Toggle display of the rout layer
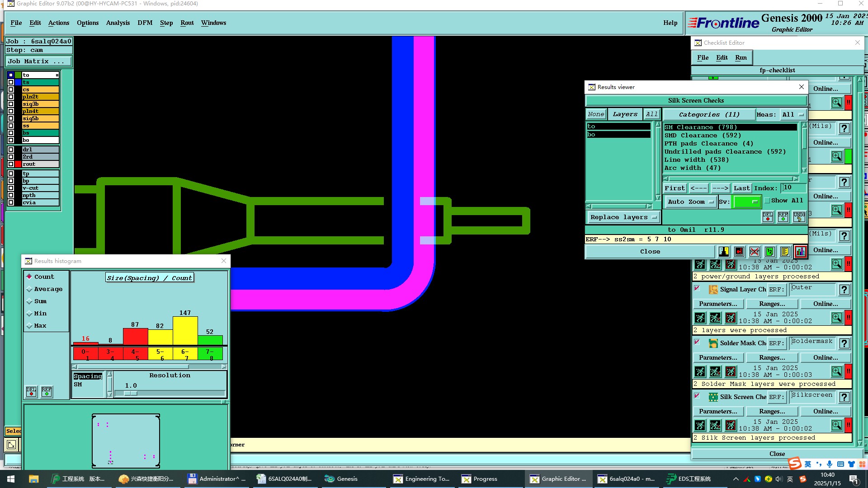The image size is (868, 488). [11, 164]
